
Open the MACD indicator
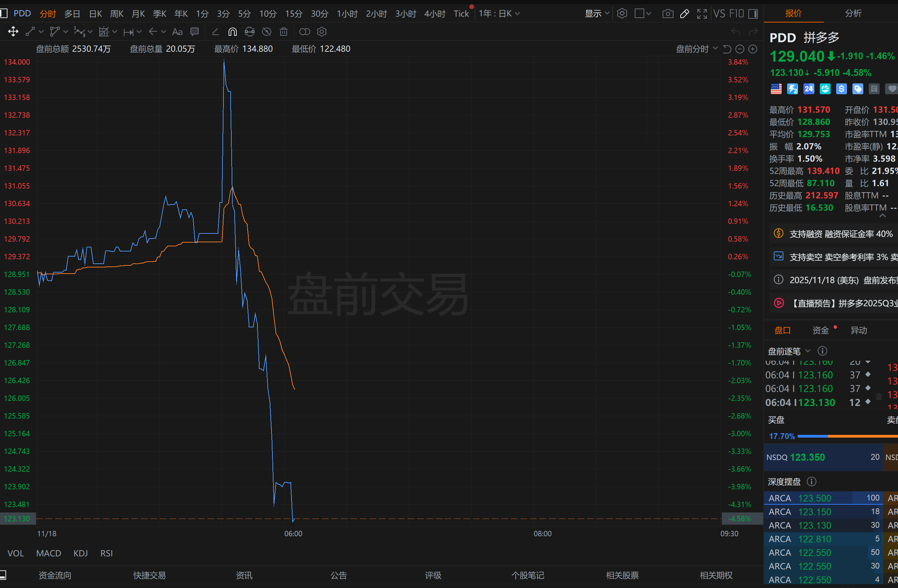[x=48, y=553]
